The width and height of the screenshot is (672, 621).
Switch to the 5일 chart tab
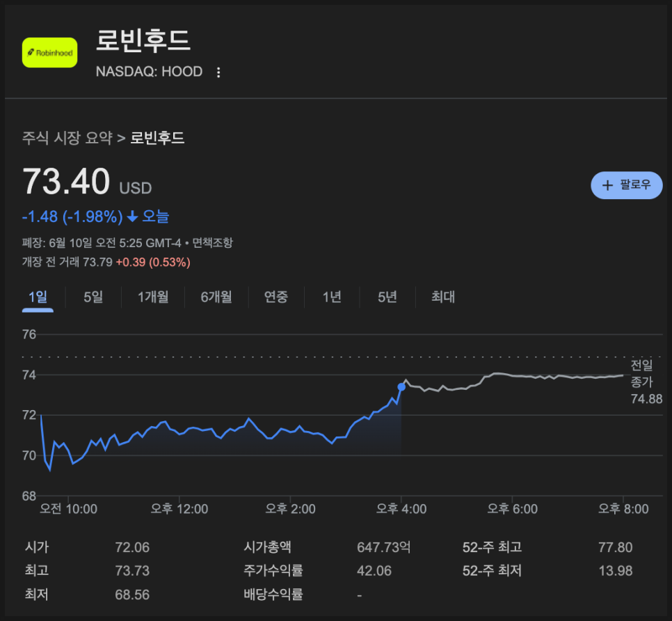coord(93,297)
